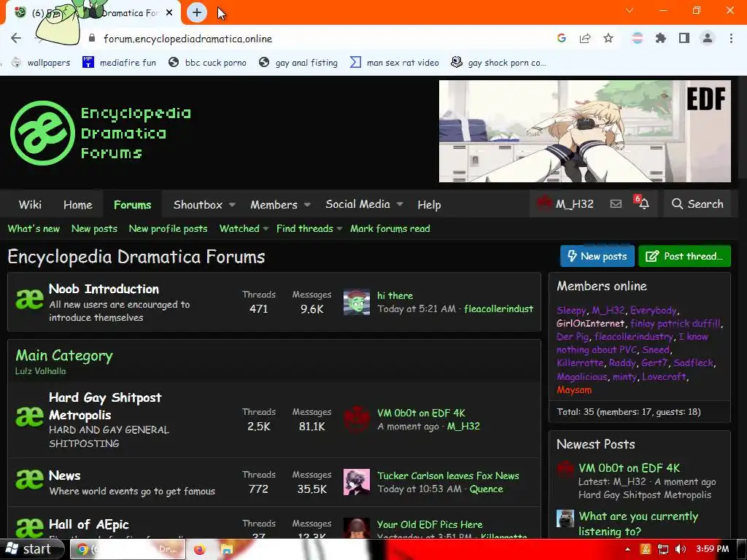
Task: Click the 3:59 PM system clock
Action: (x=712, y=549)
